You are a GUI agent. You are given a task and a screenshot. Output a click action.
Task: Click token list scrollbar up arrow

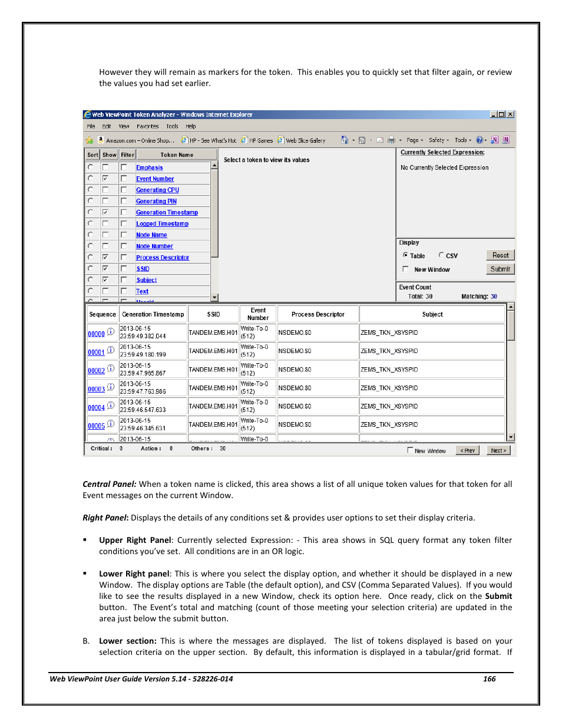[x=214, y=165]
